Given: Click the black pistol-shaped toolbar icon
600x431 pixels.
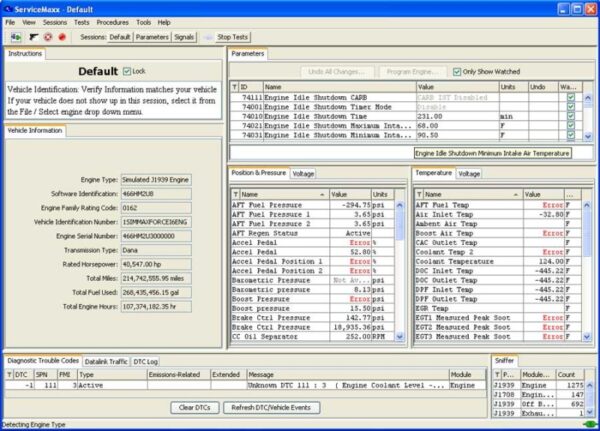Looking at the screenshot, I should [x=34, y=37].
